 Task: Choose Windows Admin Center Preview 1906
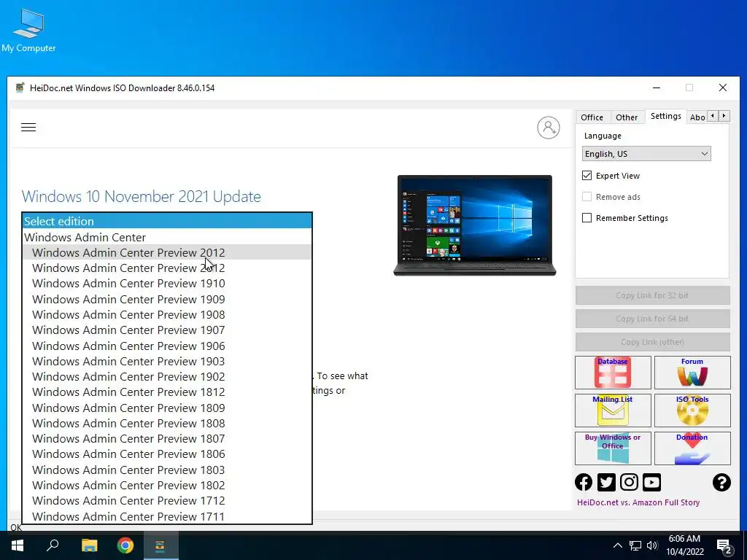click(x=167, y=346)
